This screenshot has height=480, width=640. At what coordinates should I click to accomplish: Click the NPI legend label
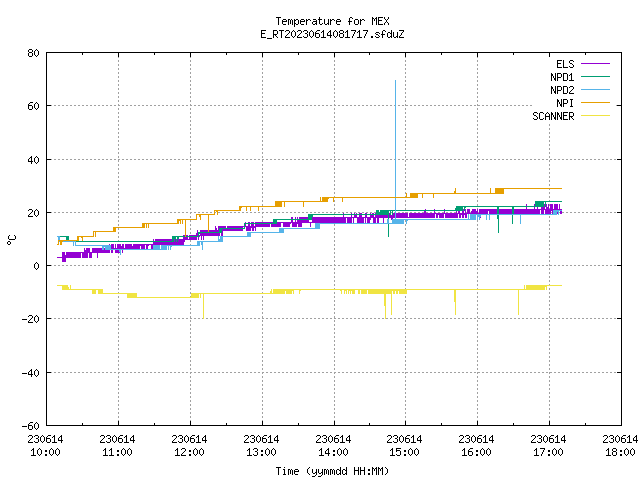click(565, 103)
